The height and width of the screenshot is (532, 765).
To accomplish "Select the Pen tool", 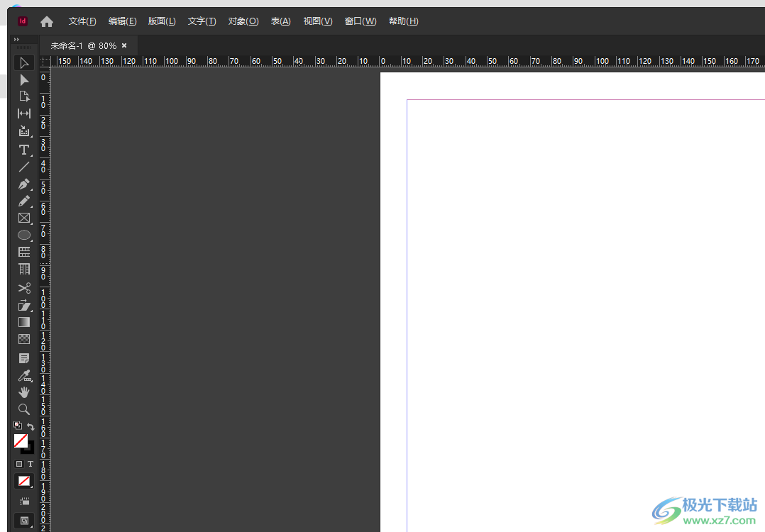I will [x=24, y=184].
